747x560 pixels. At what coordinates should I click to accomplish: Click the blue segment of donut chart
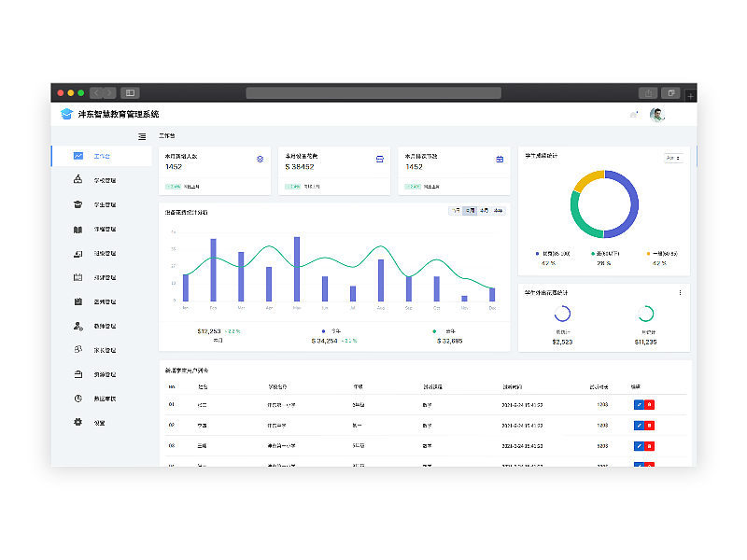[x=634, y=204]
